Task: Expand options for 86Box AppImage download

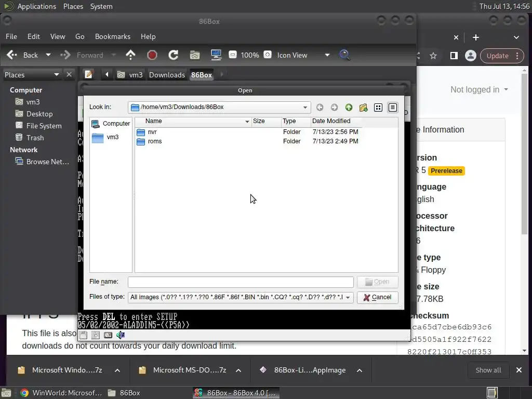Action: pyautogui.click(x=360, y=370)
